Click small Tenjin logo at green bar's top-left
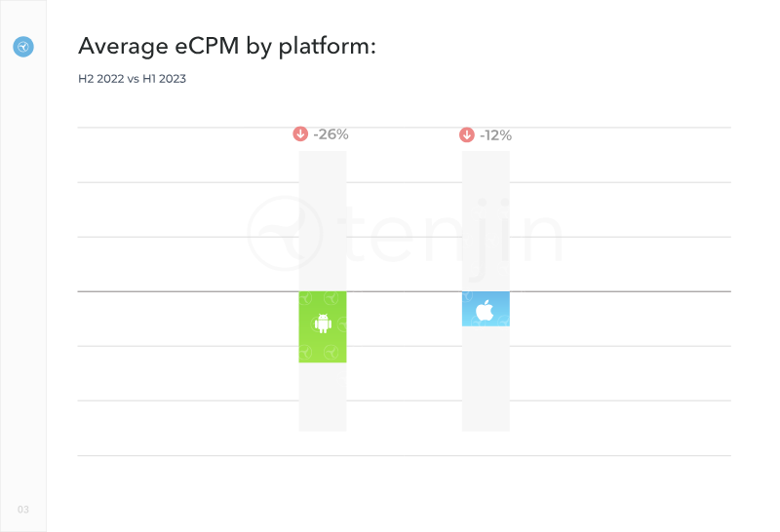Viewport: 780px width, 532px height. pos(306,298)
